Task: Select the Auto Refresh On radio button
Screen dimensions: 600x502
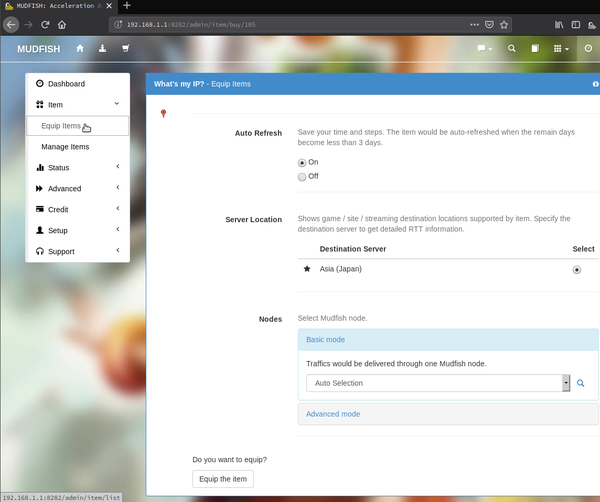Action: coord(303,162)
